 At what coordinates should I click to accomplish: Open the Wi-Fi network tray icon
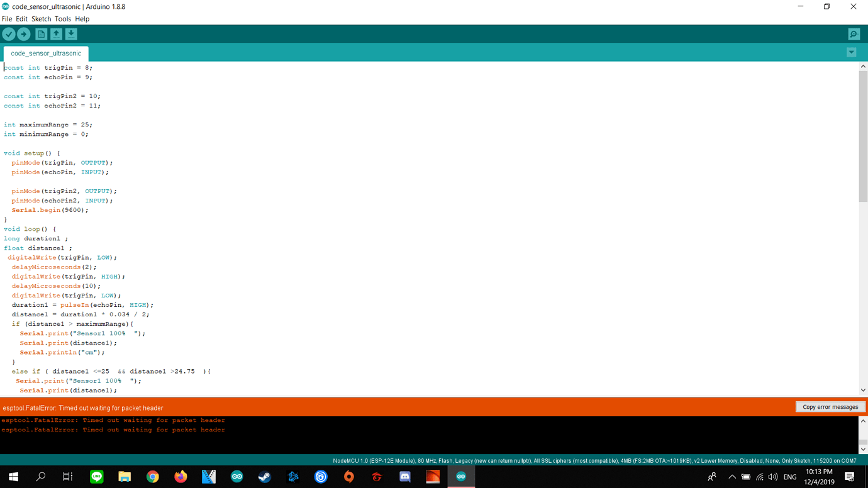click(760, 477)
